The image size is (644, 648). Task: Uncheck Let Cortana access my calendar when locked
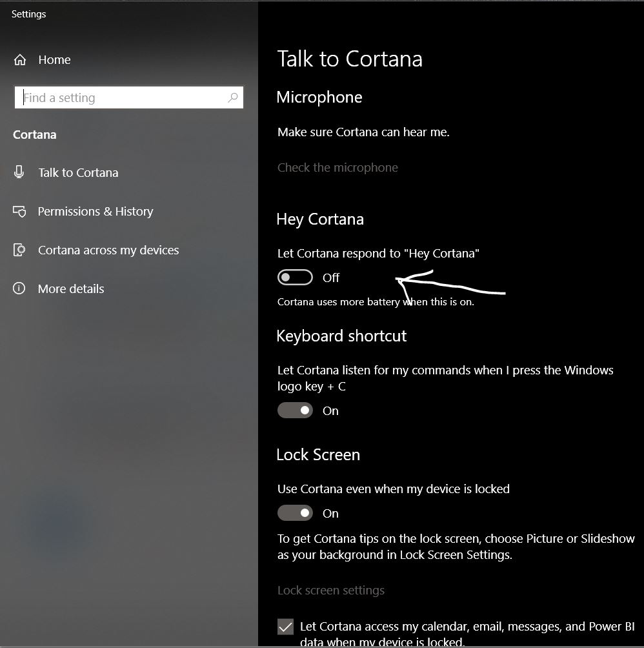(285, 627)
